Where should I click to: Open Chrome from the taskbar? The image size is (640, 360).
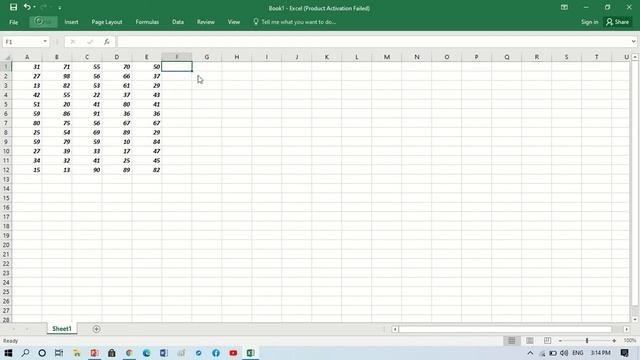click(129, 353)
